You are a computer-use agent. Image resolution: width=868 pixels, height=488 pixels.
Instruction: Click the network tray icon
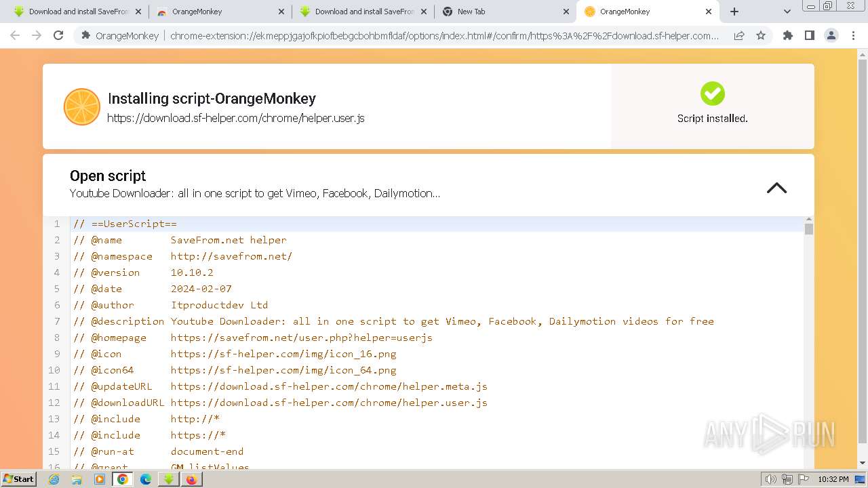pyautogui.click(x=787, y=479)
